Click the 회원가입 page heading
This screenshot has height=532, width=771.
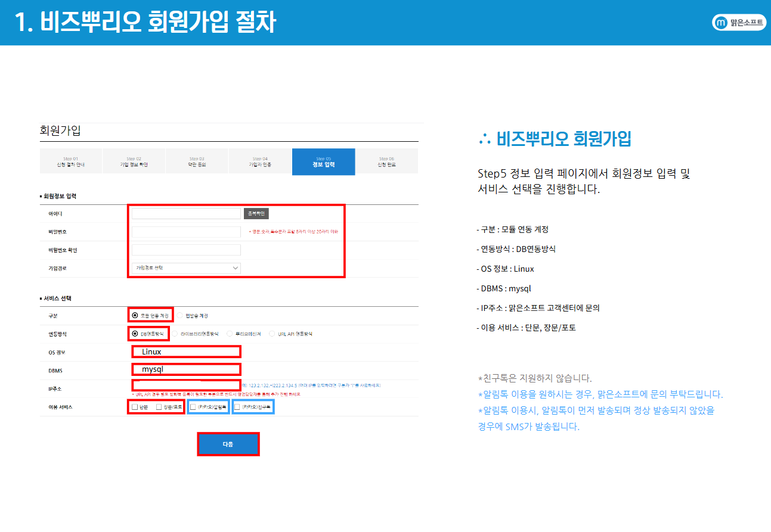point(60,131)
